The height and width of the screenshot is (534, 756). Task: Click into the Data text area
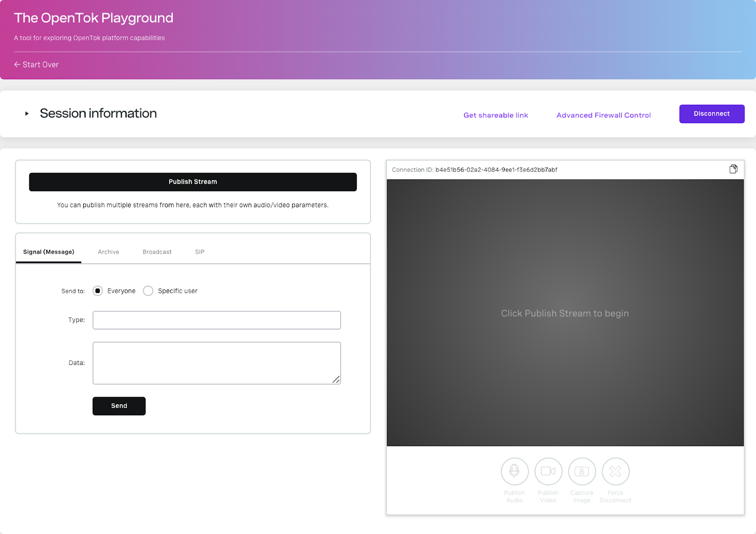pos(216,363)
